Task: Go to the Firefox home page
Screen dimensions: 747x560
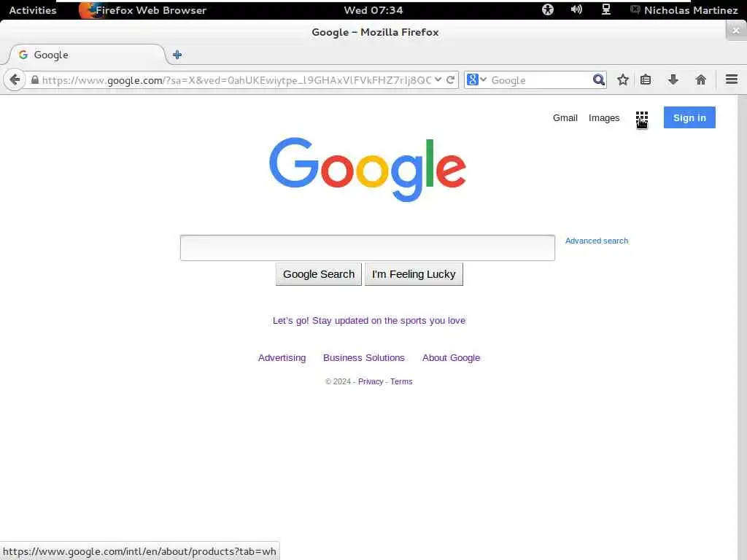Action: pyautogui.click(x=700, y=79)
